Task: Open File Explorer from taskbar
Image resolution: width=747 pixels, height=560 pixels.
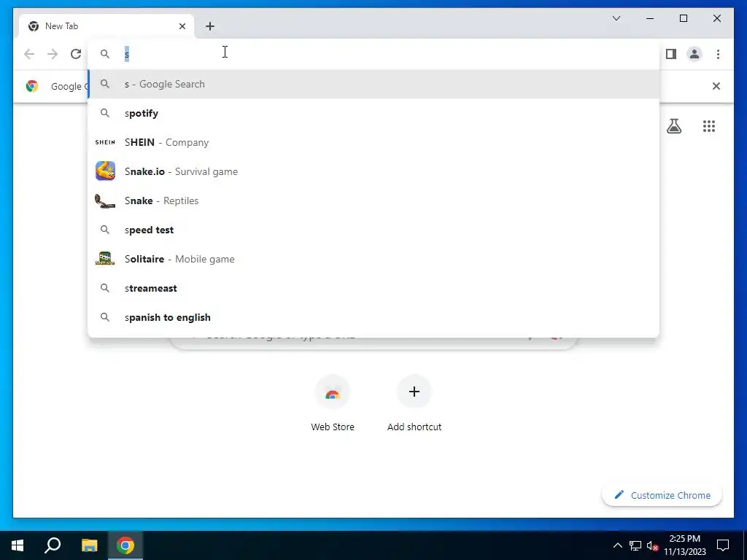Action: [x=89, y=545]
